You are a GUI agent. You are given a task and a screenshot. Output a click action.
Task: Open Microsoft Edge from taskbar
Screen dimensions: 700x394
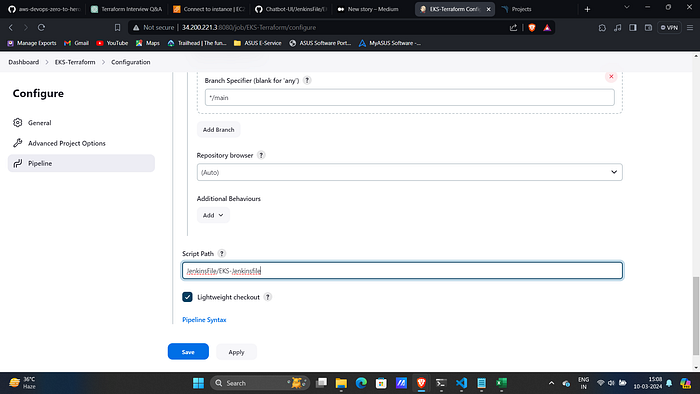coord(361,383)
